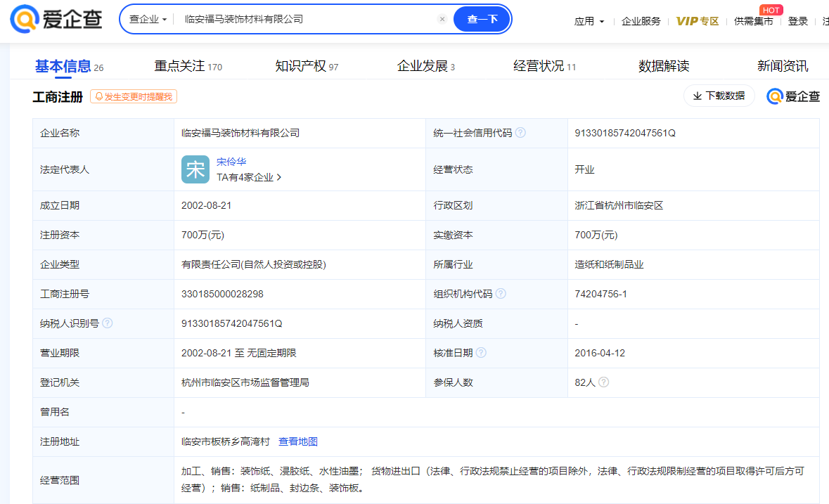
Task: Click the 宋 avatar of the legal representative
Action: [195, 169]
